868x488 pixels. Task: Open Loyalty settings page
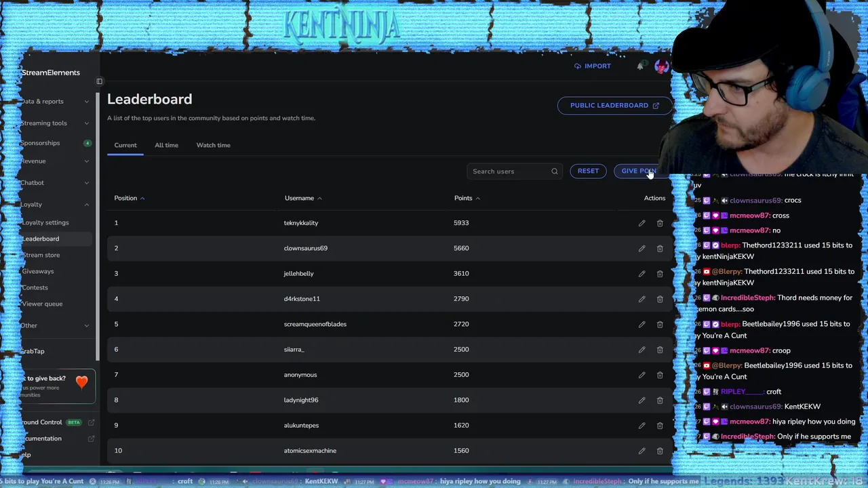45,222
